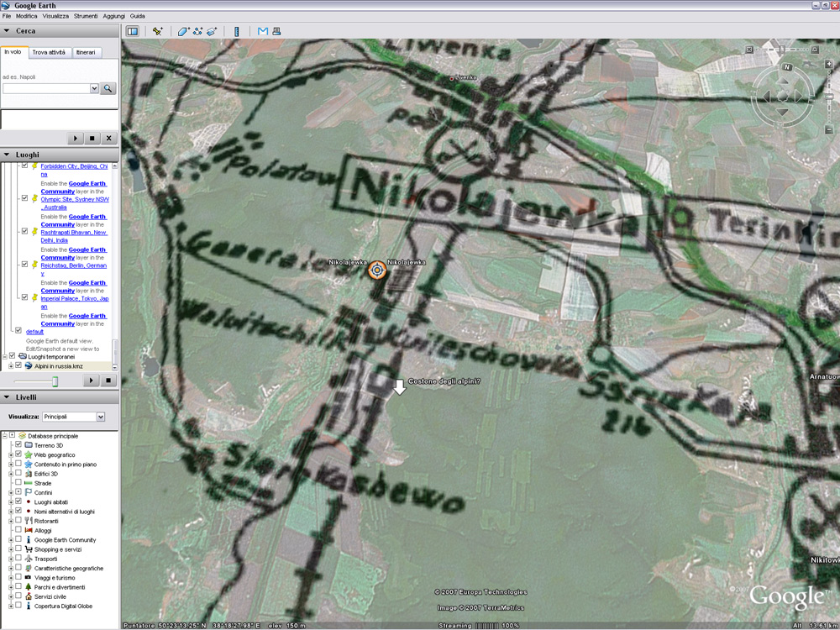Clear search results with the X button
The image size is (840, 630).
[108, 139]
